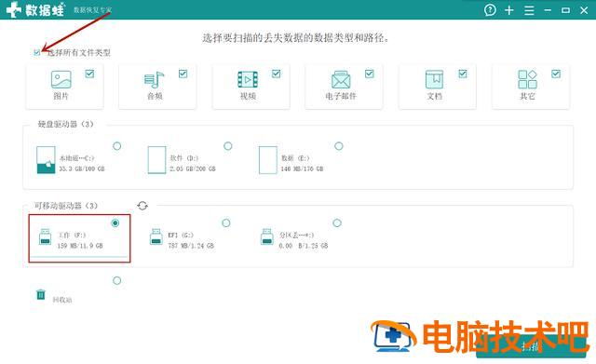596x364 pixels.
Task: Click the 159 MB/11.9 GB size text
Action: click(x=80, y=246)
